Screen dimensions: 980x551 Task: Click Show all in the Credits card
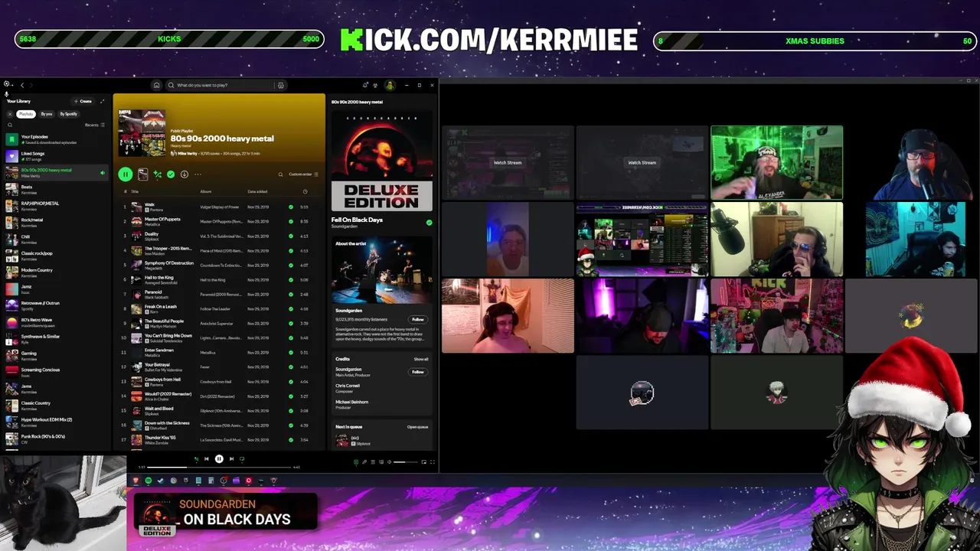coord(421,359)
